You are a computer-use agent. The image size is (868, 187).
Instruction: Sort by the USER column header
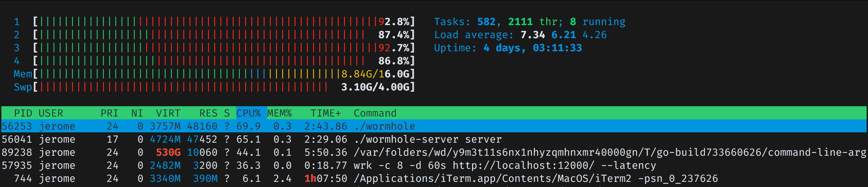(51, 113)
